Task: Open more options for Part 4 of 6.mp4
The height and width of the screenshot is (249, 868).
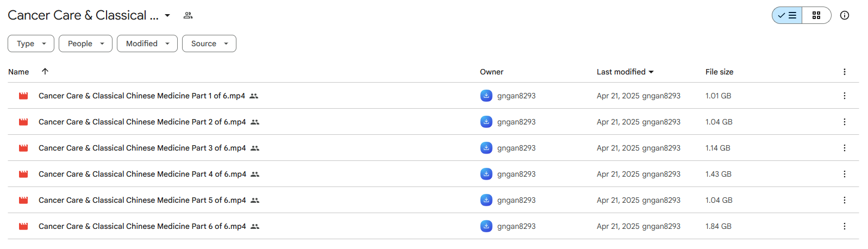Action: coord(845,174)
